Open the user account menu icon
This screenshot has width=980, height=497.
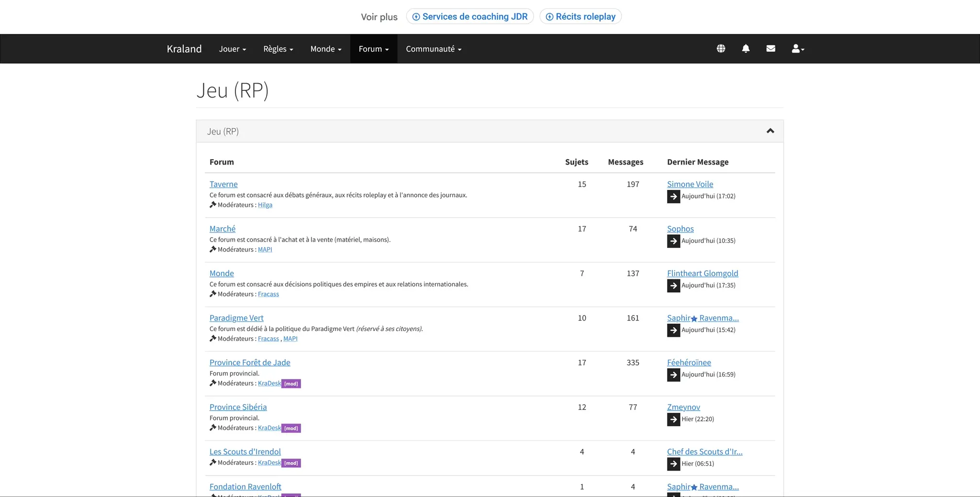click(797, 48)
